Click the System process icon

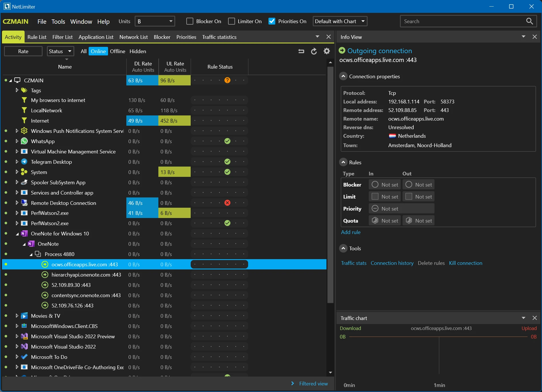click(24, 172)
